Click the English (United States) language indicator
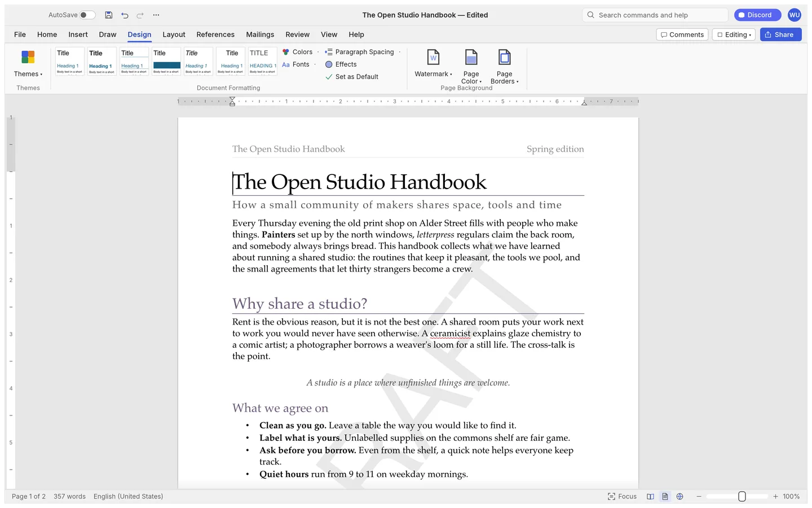The height and width of the screenshot is (508, 812). click(x=128, y=497)
